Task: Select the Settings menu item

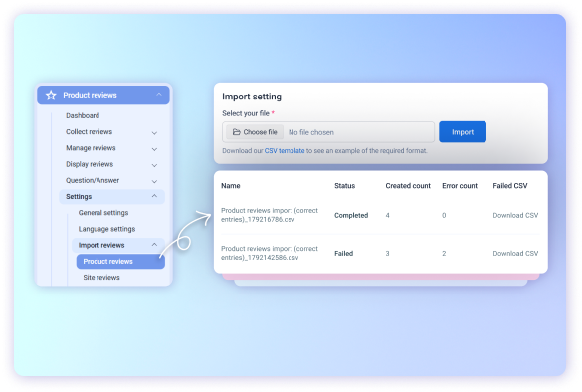Action: (111, 196)
